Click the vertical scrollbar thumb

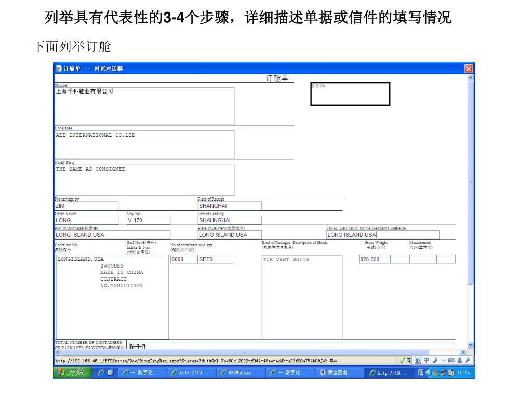coord(470,183)
